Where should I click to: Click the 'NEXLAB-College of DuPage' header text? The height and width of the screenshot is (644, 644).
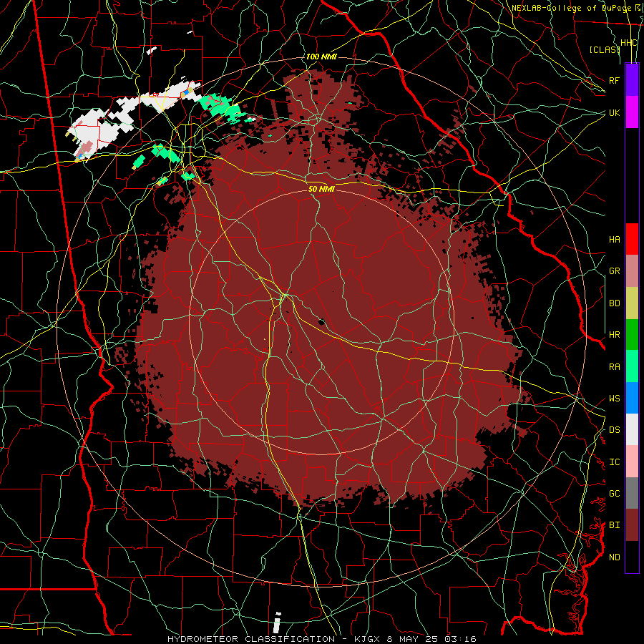571,8
